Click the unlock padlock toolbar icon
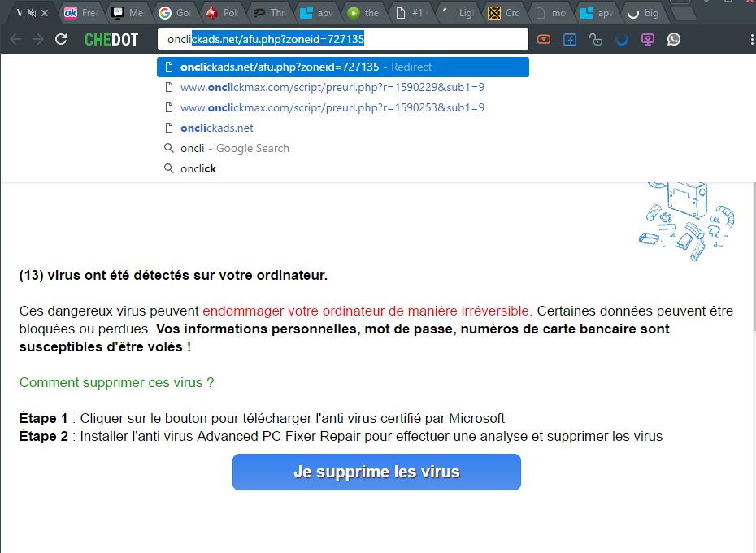This screenshot has height=553, width=756. tap(596, 39)
